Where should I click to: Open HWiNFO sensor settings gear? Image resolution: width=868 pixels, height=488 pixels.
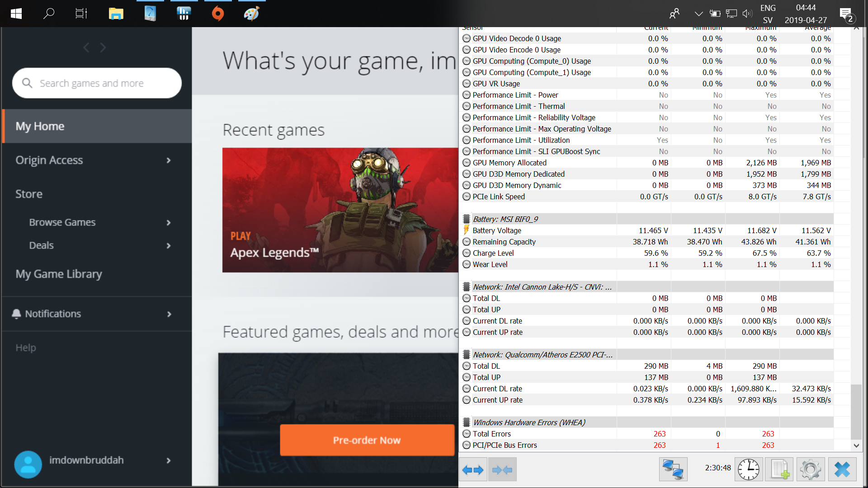coord(810,469)
